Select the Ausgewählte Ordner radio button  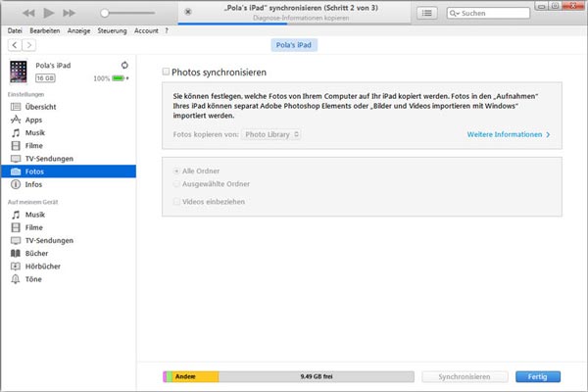176,184
